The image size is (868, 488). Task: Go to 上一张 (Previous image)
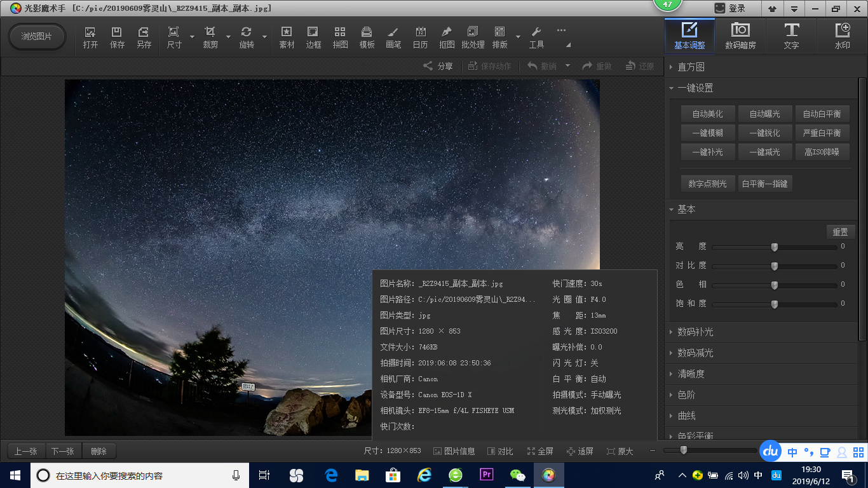tap(25, 451)
